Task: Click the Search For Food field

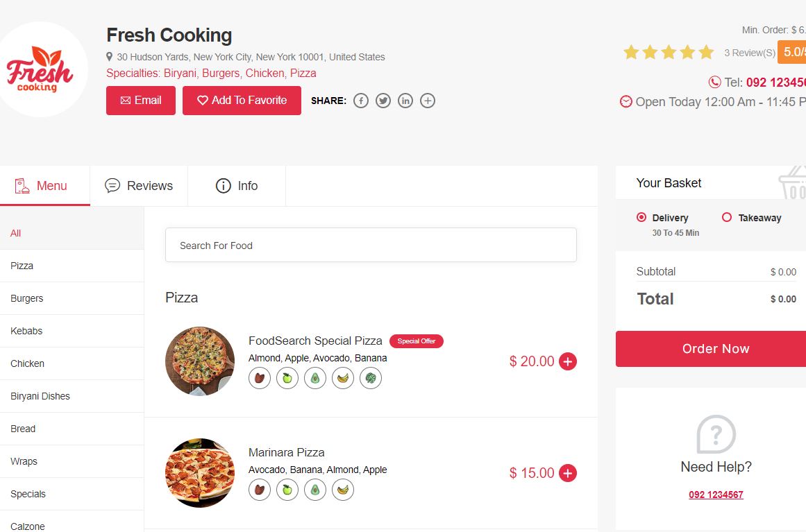Action: (371, 245)
